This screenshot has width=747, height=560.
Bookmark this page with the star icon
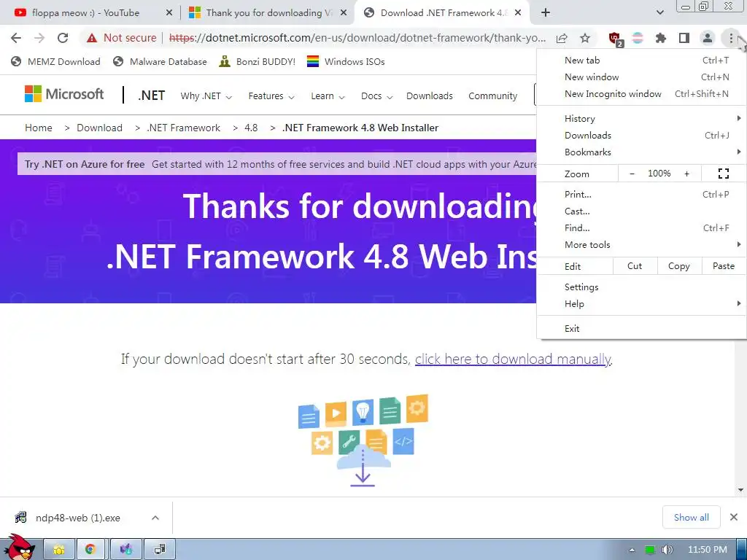coord(585,38)
